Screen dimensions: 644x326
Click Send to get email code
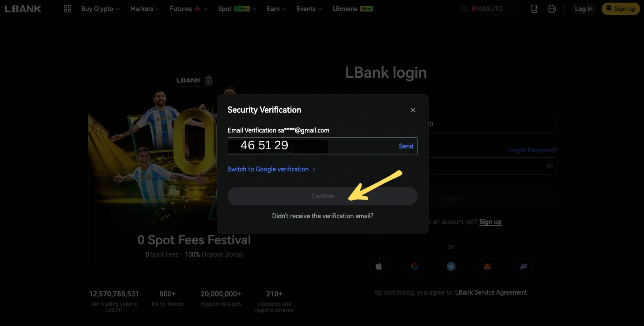[x=406, y=146]
